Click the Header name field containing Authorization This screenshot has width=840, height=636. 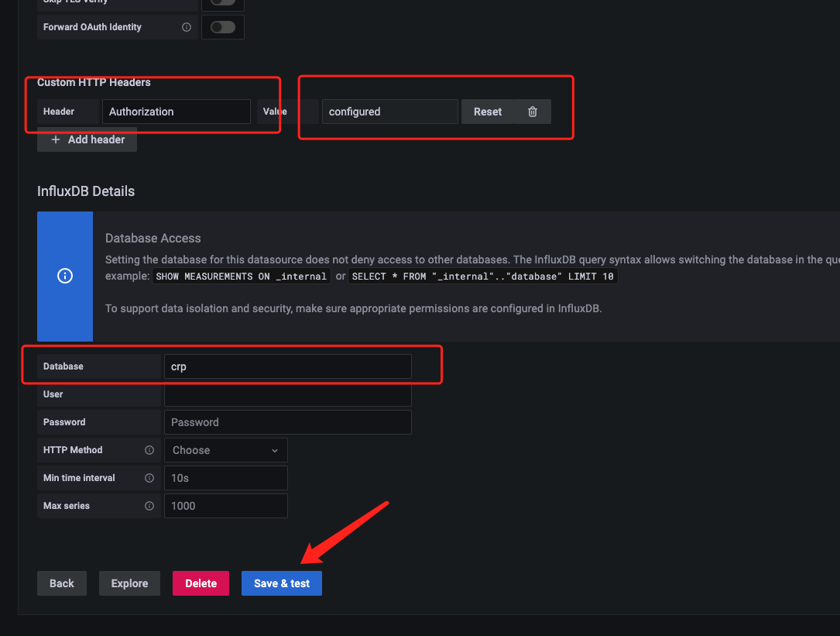pos(177,112)
